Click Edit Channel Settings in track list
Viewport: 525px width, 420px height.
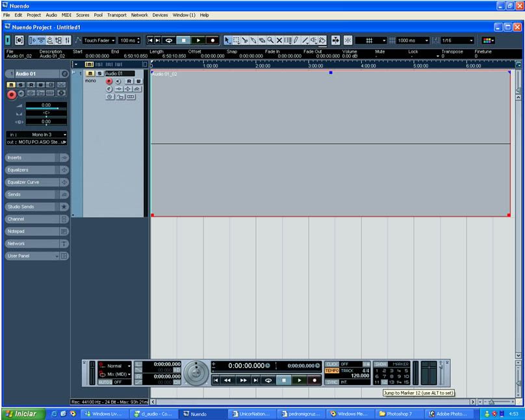[x=109, y=89]
